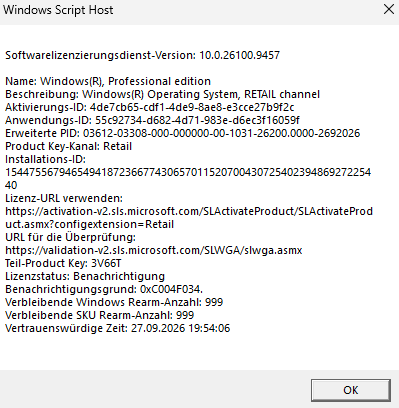Click the Beschreibung RETAIL channel line

coord(162,94)
